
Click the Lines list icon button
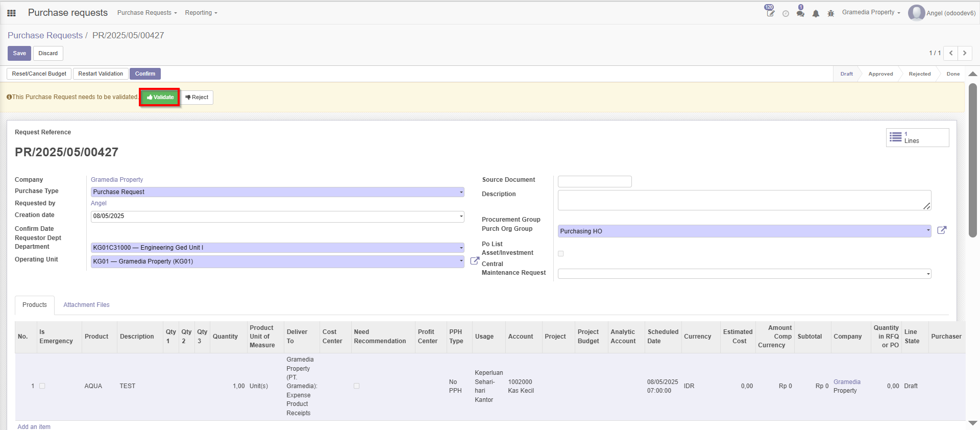[x=917, y=137]
